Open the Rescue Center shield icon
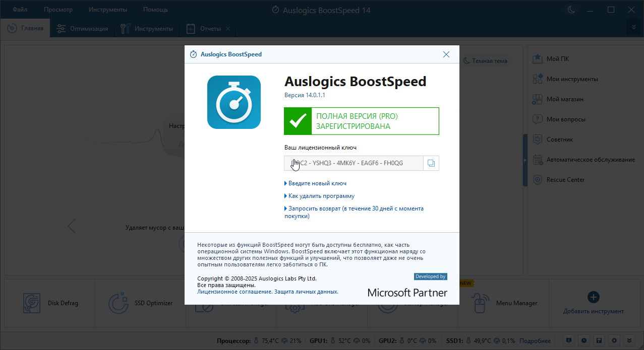Screen dimensions: 644x350 [x=538, y=180]
